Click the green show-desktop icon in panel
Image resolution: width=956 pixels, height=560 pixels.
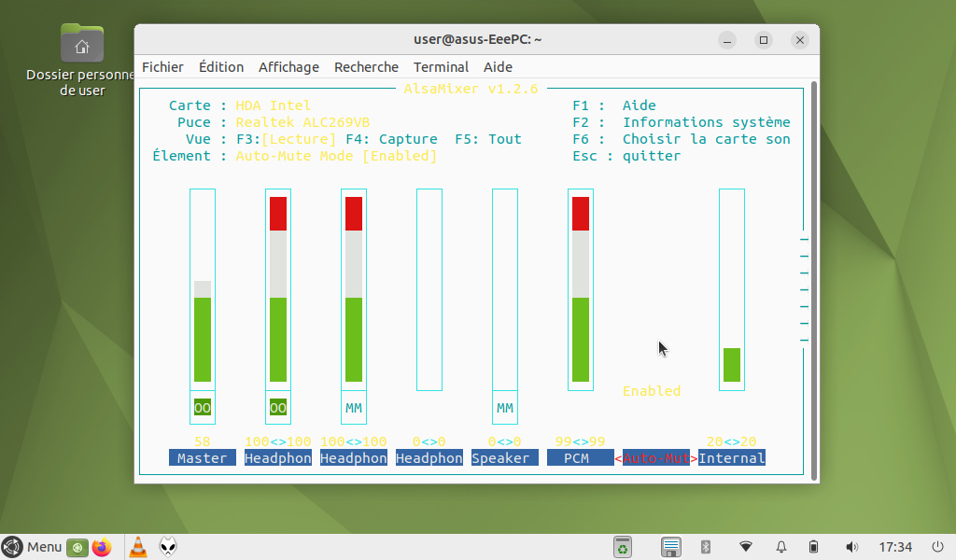click(77, 547)
